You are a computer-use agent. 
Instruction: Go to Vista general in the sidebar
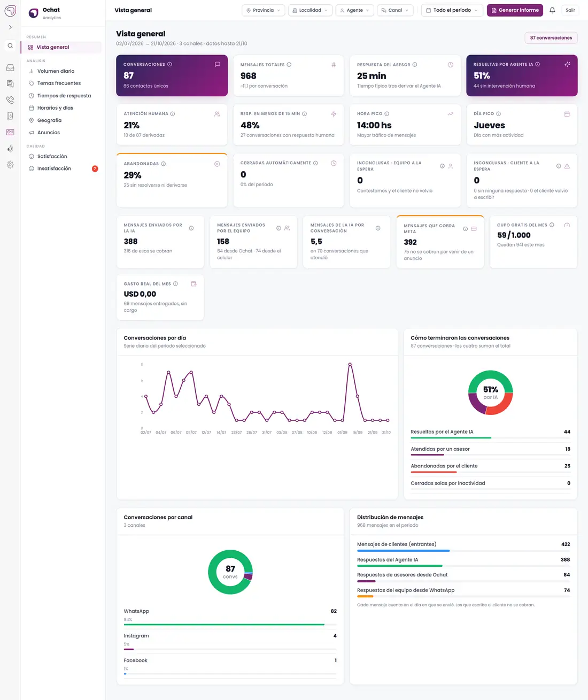point(61,47)
